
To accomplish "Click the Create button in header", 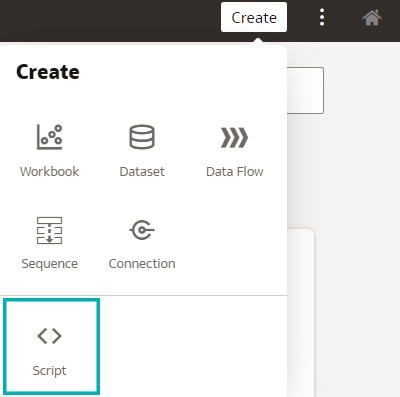I will [x=254, y=17].
